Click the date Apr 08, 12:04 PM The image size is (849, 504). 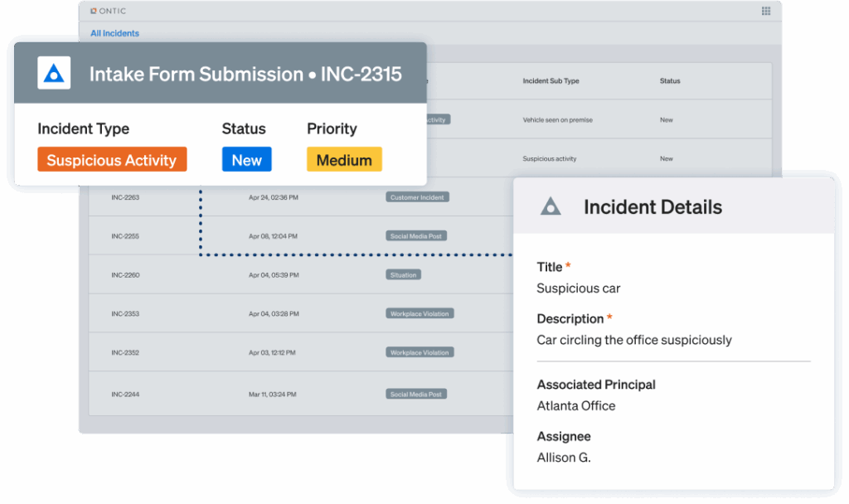(x=273, y=236)
